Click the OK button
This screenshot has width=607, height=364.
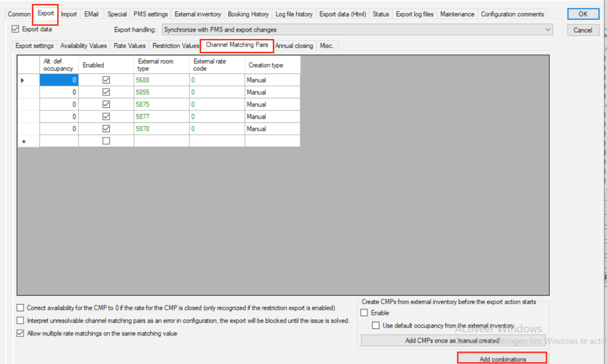point(583,14)
